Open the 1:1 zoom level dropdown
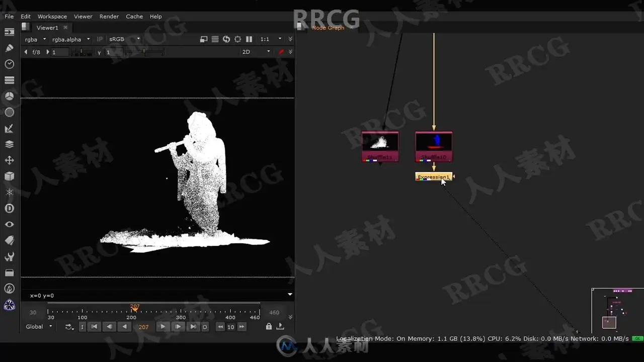 [271, 39]
